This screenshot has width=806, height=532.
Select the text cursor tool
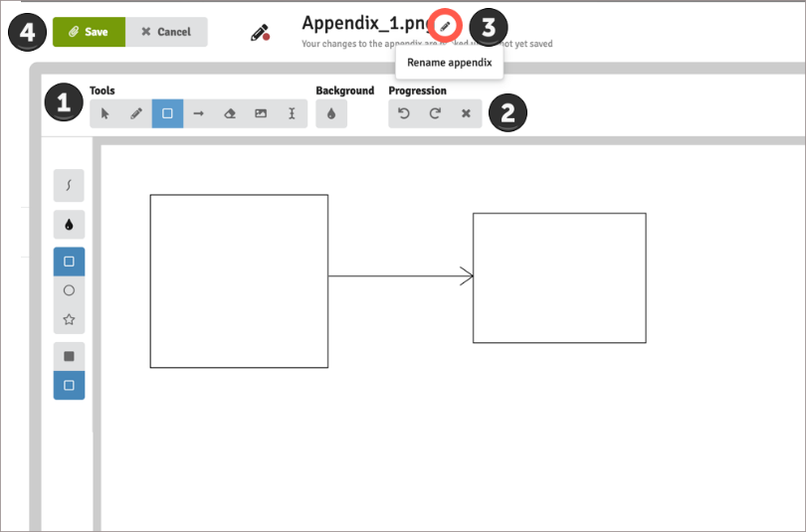(x=292, y=114)
